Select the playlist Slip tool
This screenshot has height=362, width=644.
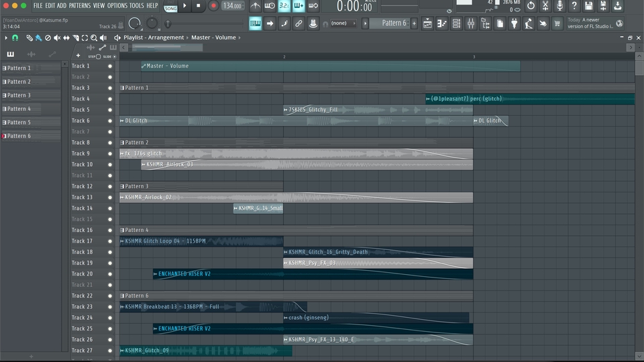click(66, 38)
